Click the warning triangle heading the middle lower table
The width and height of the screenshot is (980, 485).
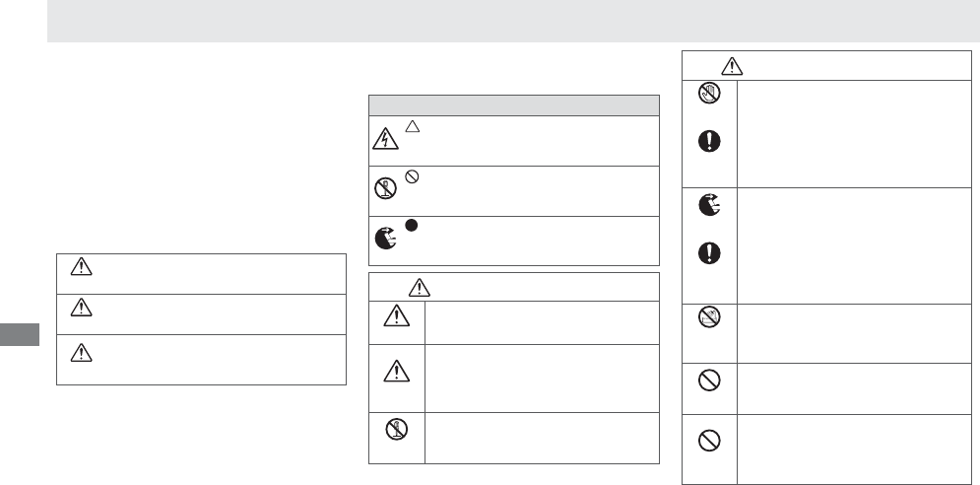click(420, 287)
